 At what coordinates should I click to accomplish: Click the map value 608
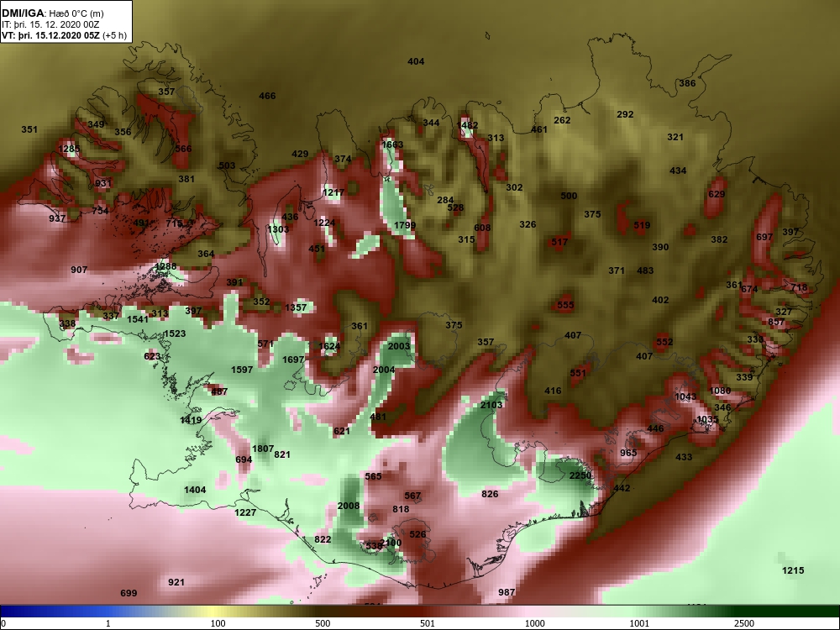(x=482, y=228)
